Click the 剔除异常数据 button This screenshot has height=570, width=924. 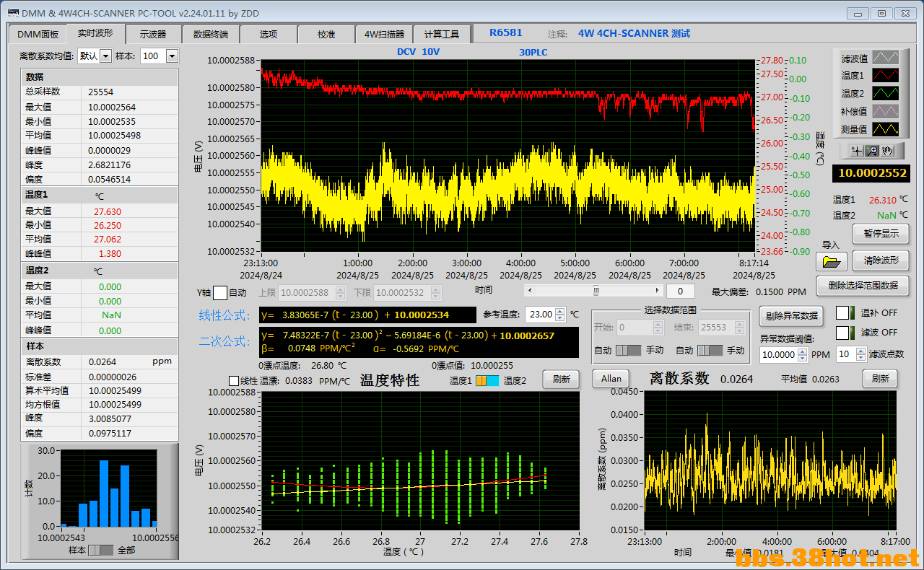click(791, 315)
